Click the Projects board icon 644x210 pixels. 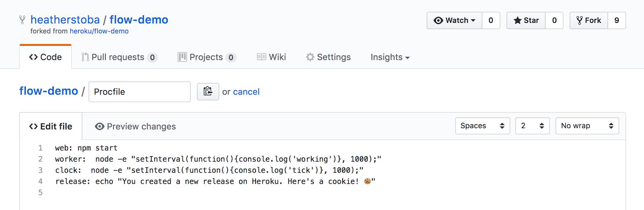(182, 57)
